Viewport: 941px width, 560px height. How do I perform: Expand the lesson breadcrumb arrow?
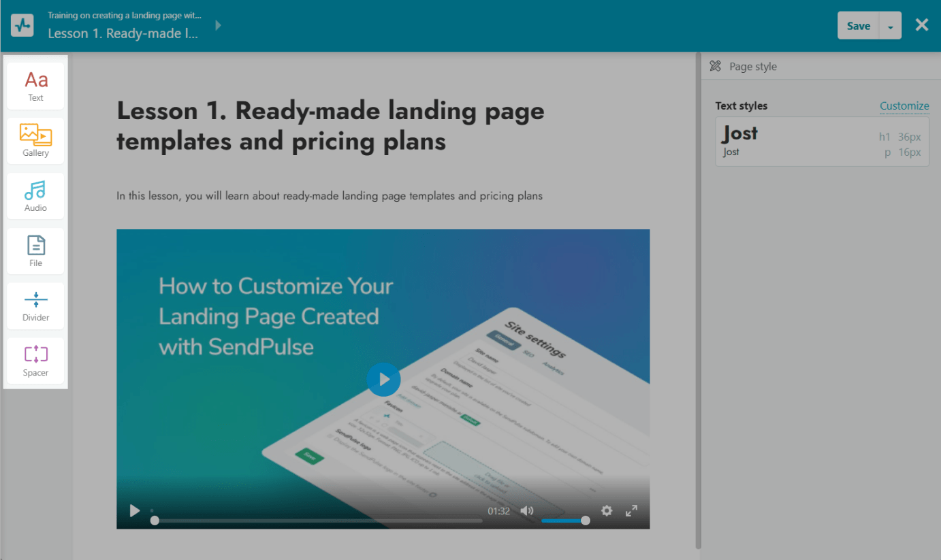tap(219, 26)
